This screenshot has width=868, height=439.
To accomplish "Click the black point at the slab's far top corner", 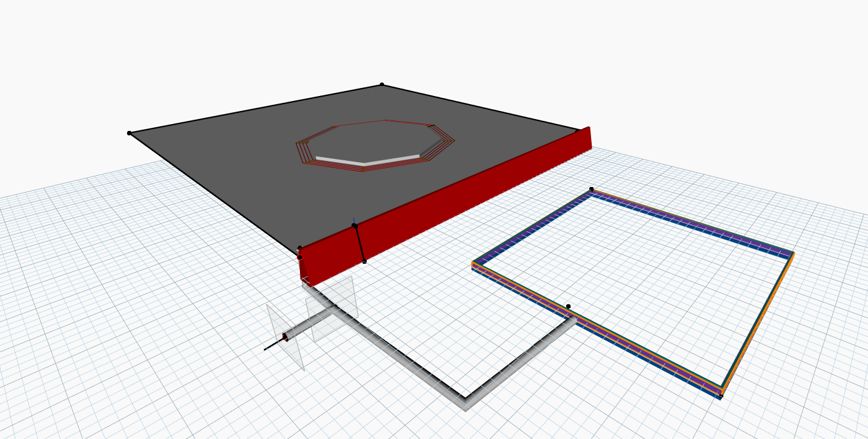I will [382, 84].
